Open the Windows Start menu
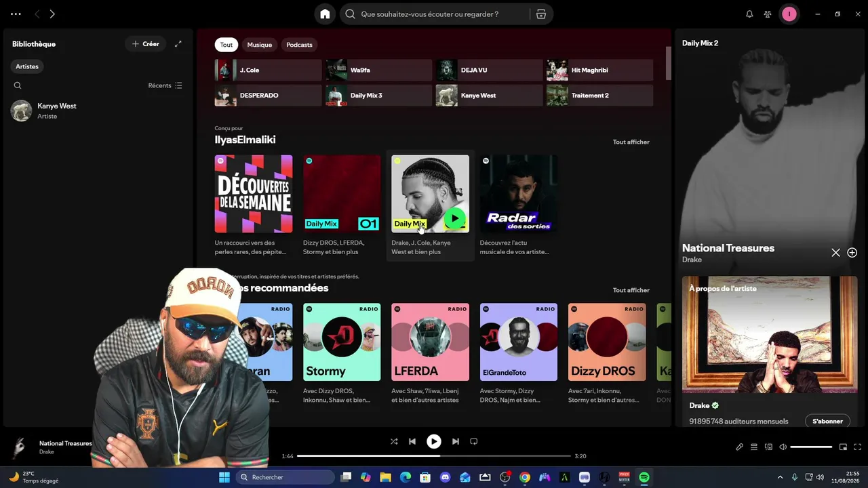This screenshot has width=868, height=488. click(x=224, y=477)
